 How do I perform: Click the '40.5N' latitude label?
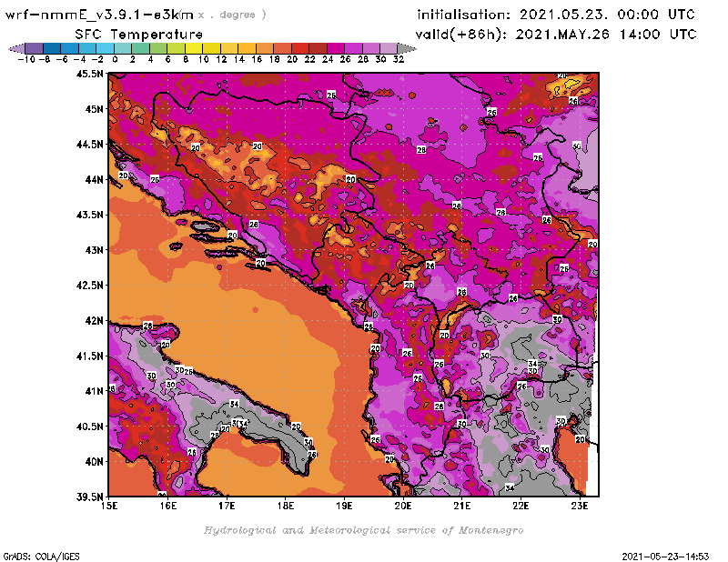tap(89, 427)
